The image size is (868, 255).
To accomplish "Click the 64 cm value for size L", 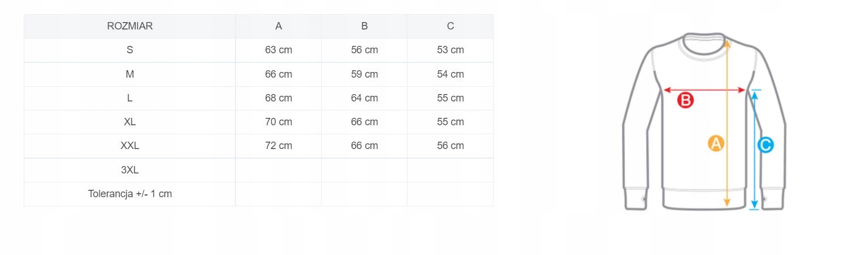I will (x=365, y=98).
